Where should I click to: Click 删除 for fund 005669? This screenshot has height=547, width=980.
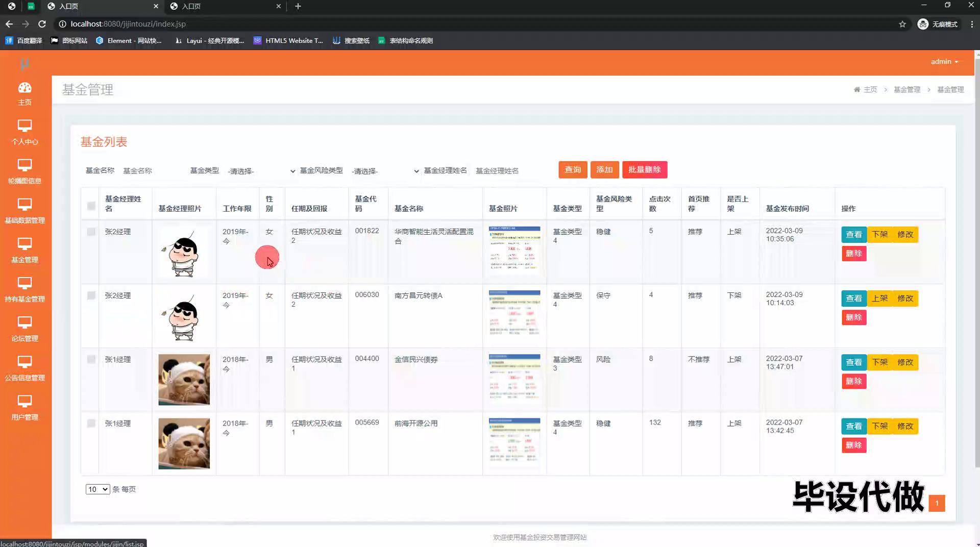[x=854, y=445]
